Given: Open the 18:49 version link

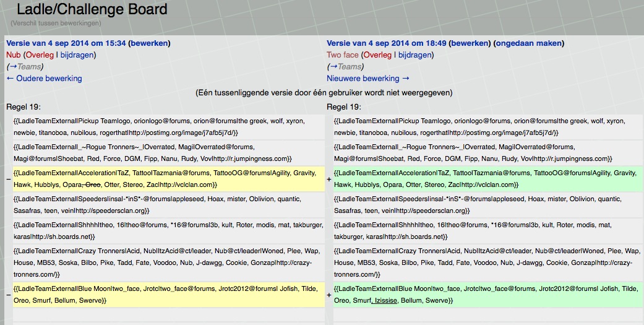Looking at the screenshot, I should [386, 43].
